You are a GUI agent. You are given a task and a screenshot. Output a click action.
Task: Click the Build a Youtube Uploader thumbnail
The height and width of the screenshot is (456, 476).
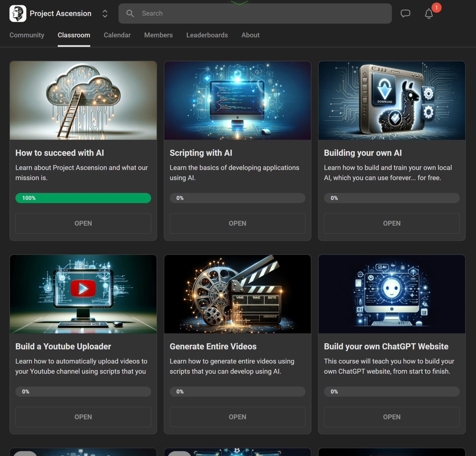(83, 294)
